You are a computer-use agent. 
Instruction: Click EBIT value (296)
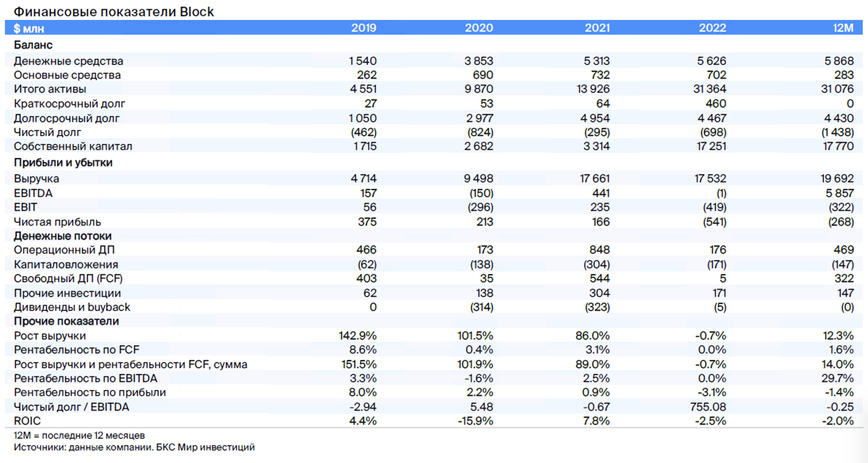(x=480, y=207)
